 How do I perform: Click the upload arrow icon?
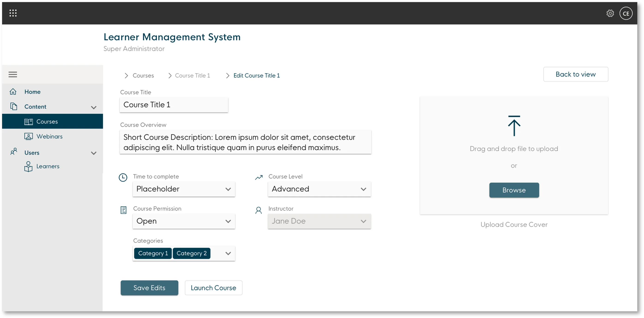[x=514, y=126]
